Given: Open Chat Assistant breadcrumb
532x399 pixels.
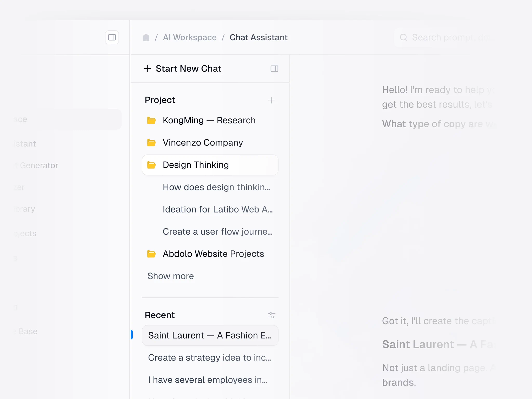Looking at the screenshot, I should click(x=258, y=37).
